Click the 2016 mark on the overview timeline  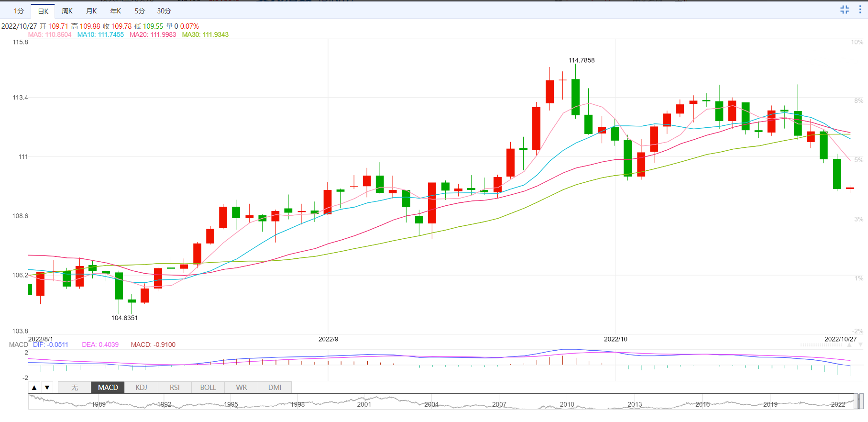tap(703, 404)
